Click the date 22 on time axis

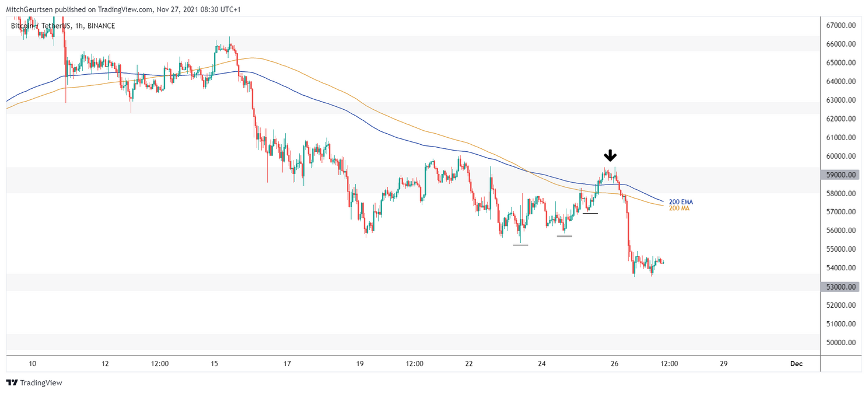pyautogui.click(x=469, y=364)
